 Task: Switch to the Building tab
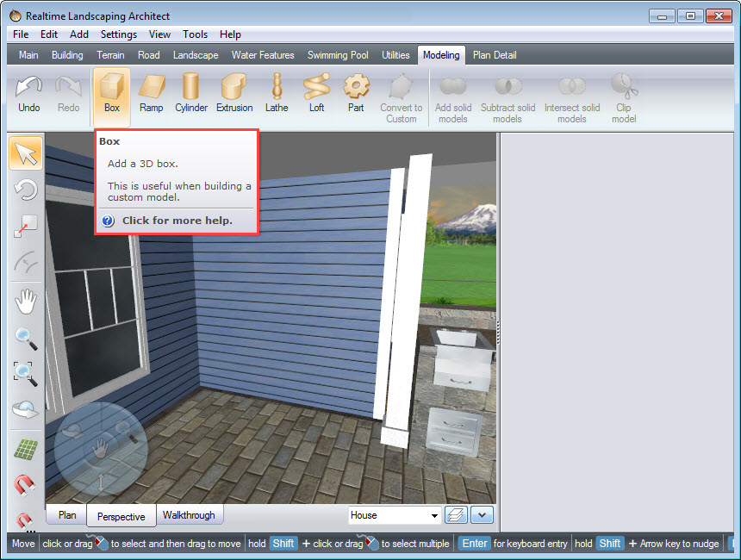click(67, 55)
